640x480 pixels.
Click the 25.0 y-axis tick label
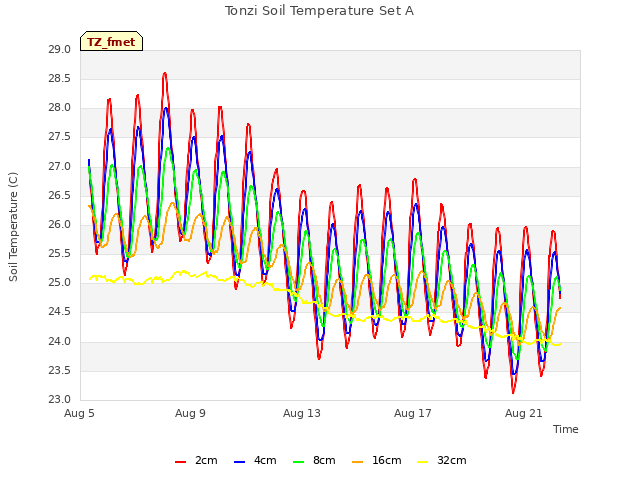(x=60, y=283)
